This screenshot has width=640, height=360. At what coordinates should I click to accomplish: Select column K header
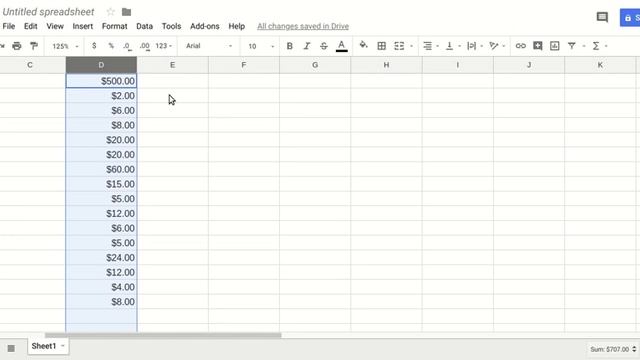coord(600,65)
